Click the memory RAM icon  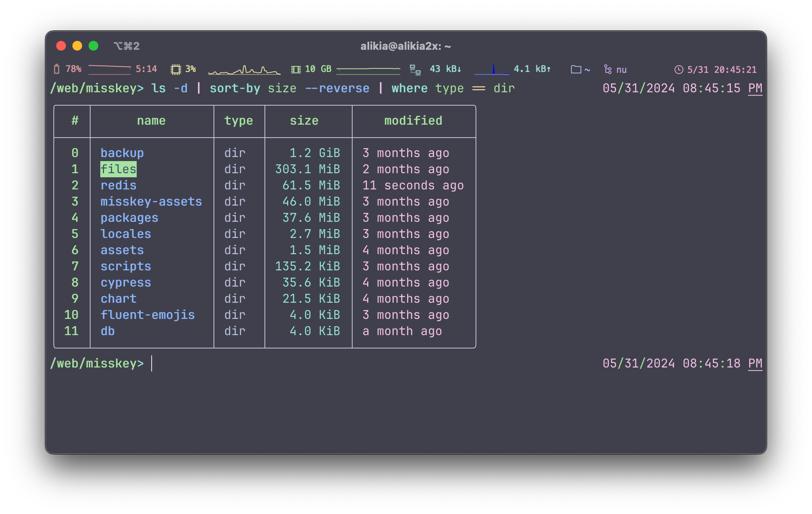[x=296, y=69]
